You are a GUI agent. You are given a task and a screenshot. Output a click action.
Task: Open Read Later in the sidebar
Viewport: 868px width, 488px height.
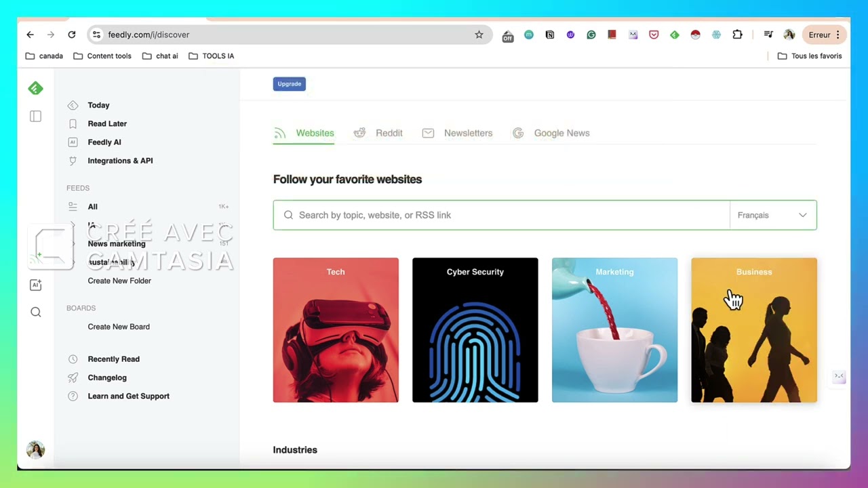[x=107, y=123]
